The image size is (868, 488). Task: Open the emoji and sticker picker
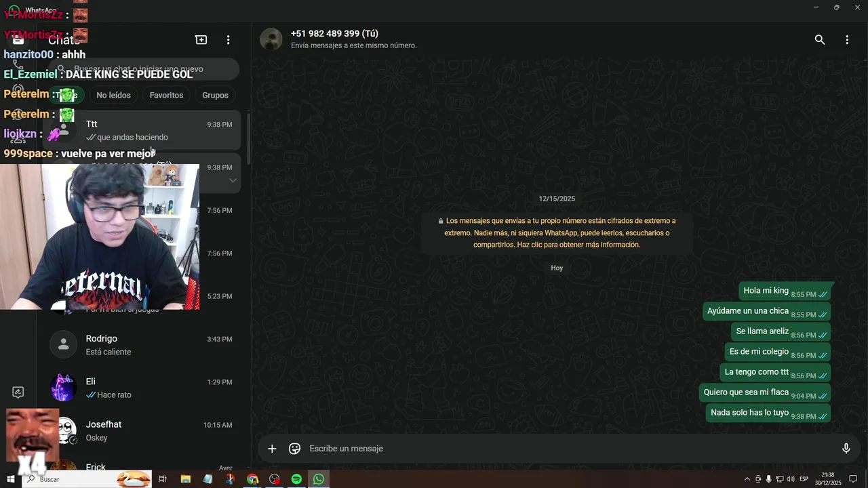(295, 449)
